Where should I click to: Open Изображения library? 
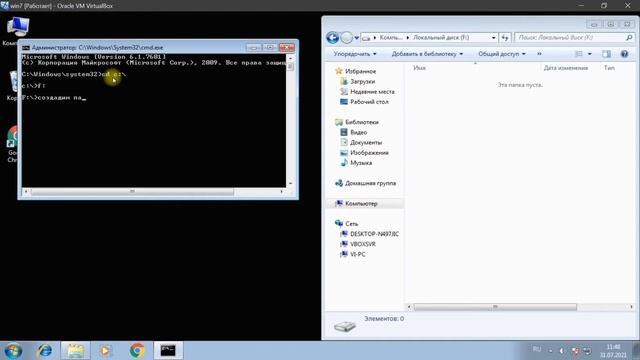[369, 153]
